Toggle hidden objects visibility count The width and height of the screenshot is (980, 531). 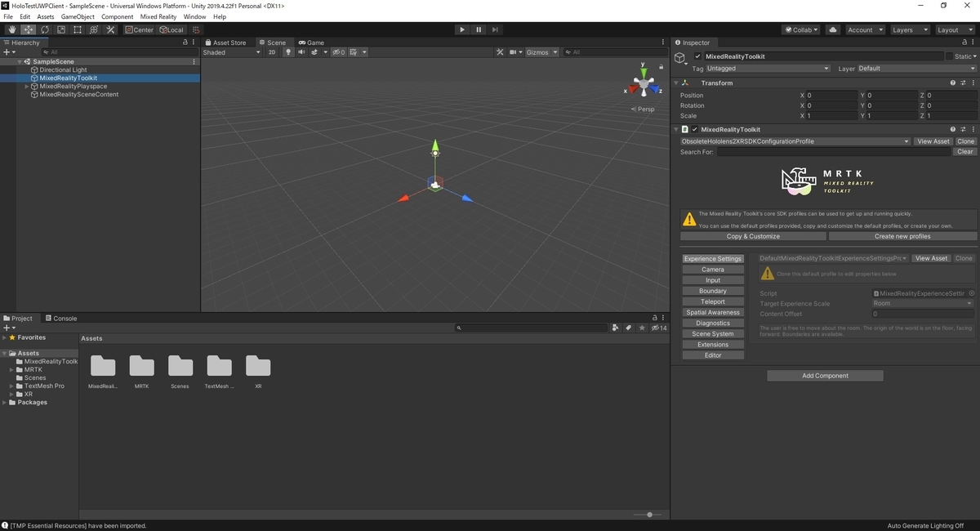point(338,52)
